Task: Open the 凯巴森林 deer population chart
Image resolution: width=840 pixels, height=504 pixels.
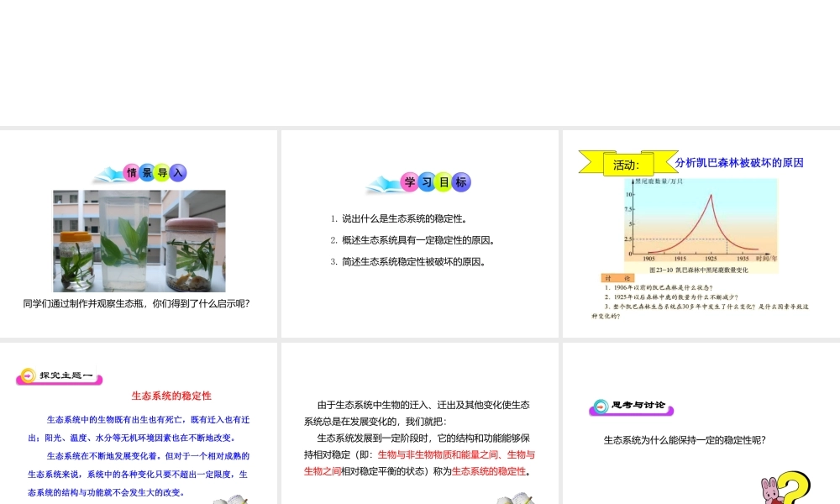Action: click(x=701, y=225)
